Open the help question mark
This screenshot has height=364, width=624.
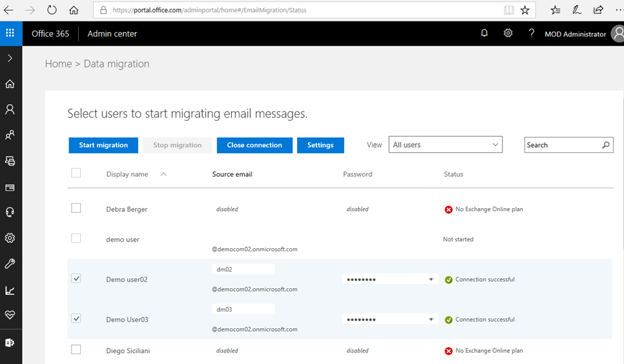coord(532,33)
